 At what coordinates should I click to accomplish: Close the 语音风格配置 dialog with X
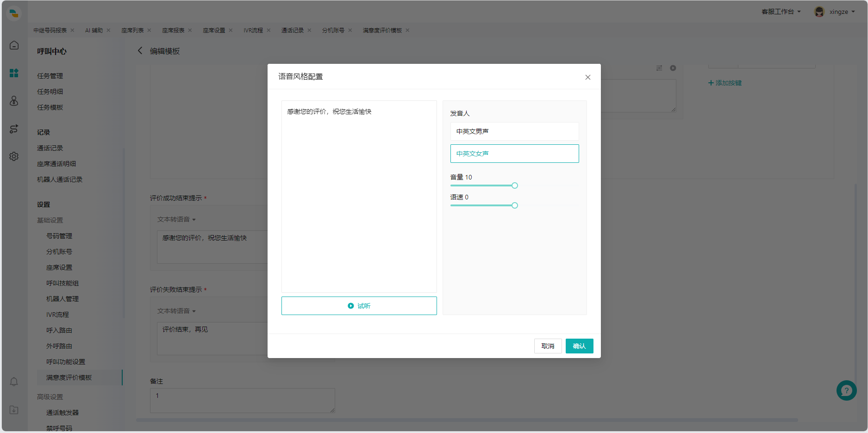588,77
